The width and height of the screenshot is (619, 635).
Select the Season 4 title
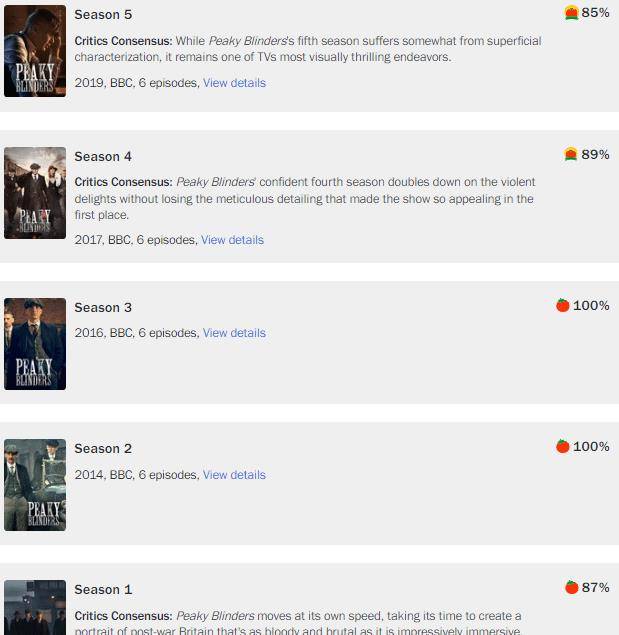point(103,156)
